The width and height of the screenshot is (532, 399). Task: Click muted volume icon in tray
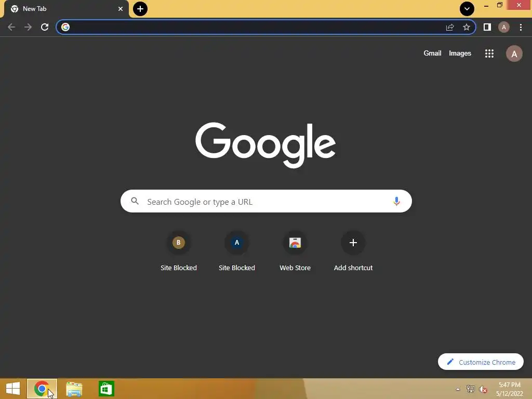tap(483, 389)
